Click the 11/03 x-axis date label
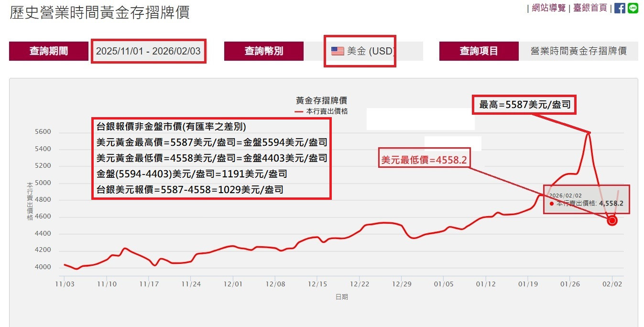 pyautogui.click(x=64, y=284)
